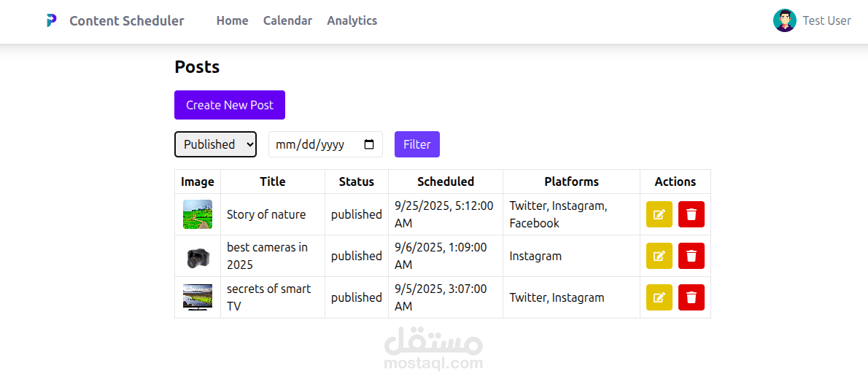Open the calendar picker icon in date field
868x379 pixels.
tap(369, 144)
